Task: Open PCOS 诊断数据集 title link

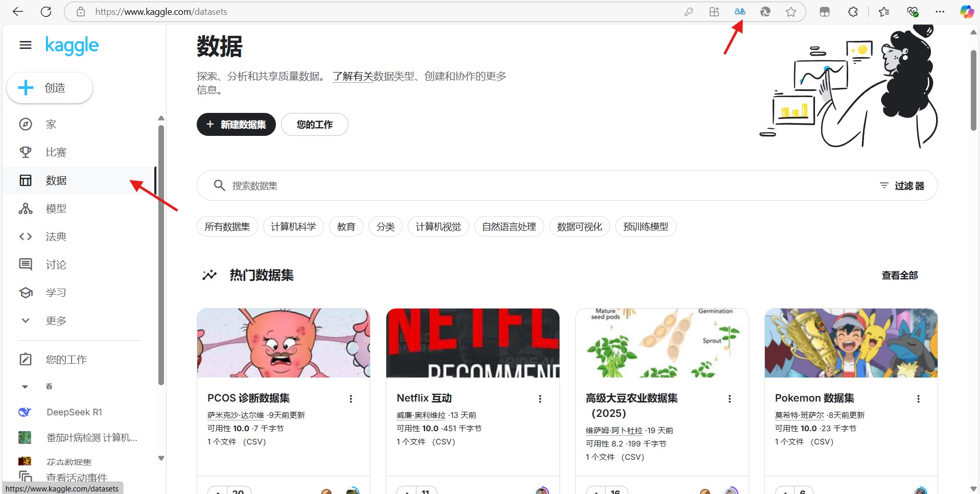Action: 248,398
